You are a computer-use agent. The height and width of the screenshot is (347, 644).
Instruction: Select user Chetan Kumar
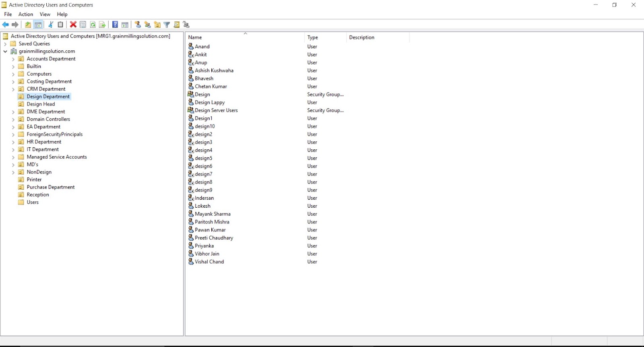(211, 87)
